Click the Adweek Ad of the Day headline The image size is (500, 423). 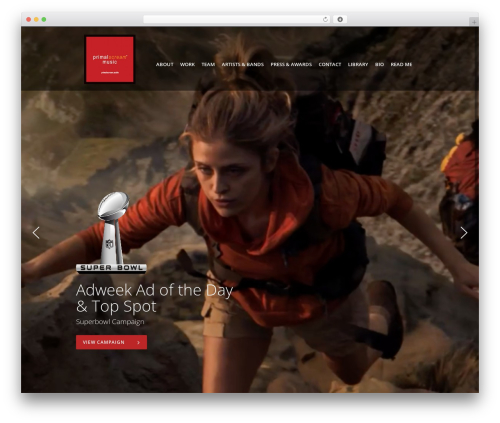pyautogui.click(x=154, y=298)
